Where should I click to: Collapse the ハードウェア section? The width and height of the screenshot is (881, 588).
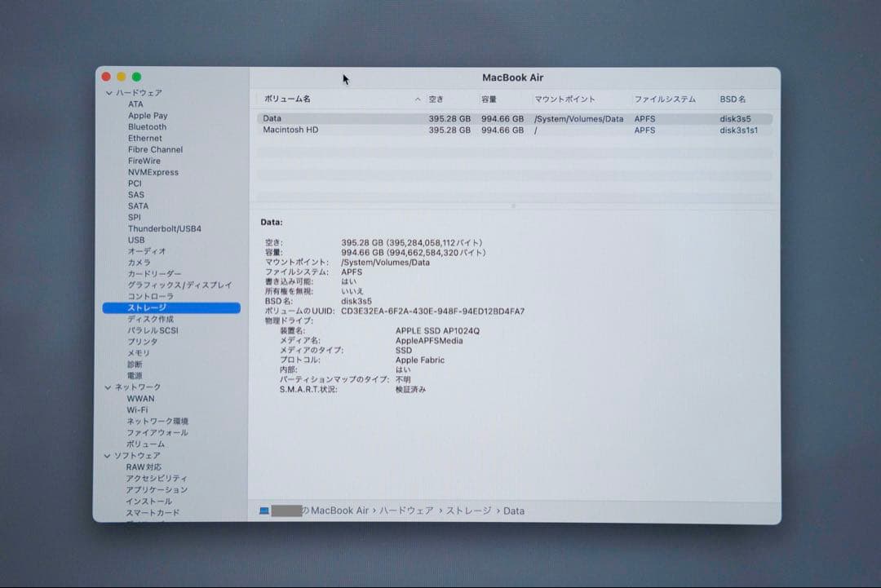pyautogui.click(x=109, y=93)
